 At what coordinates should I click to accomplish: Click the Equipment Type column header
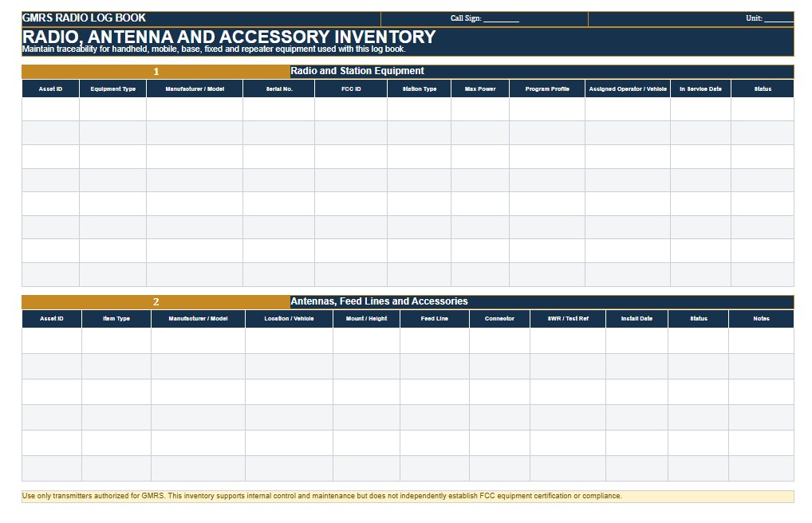[x=113, y=88]
